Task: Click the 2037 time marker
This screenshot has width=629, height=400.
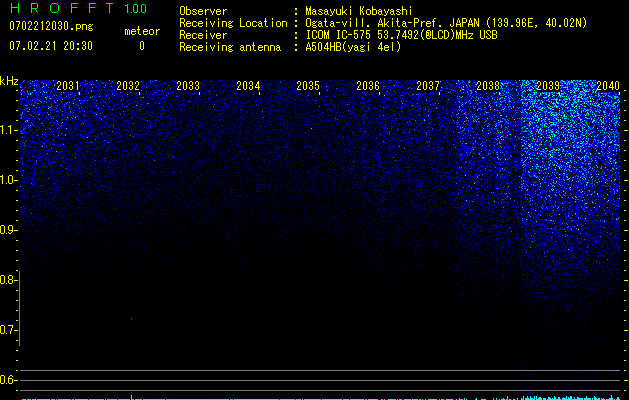Action: click(428, 85)
